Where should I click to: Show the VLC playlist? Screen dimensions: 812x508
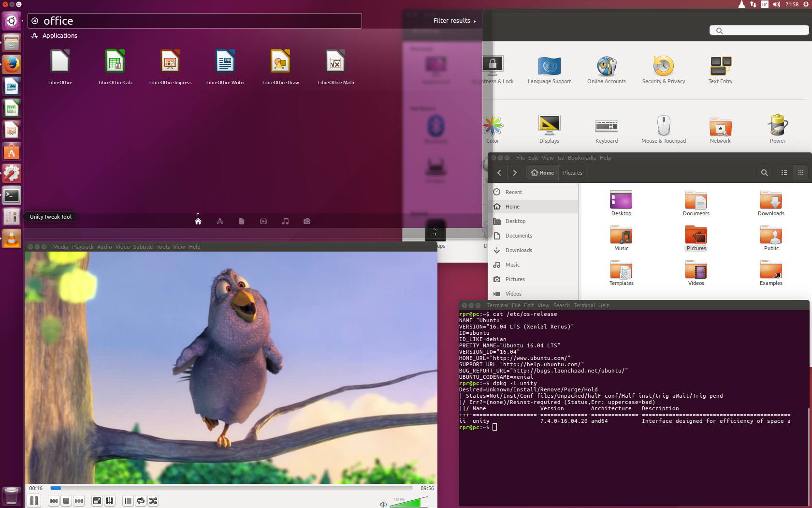pos(128,501)
